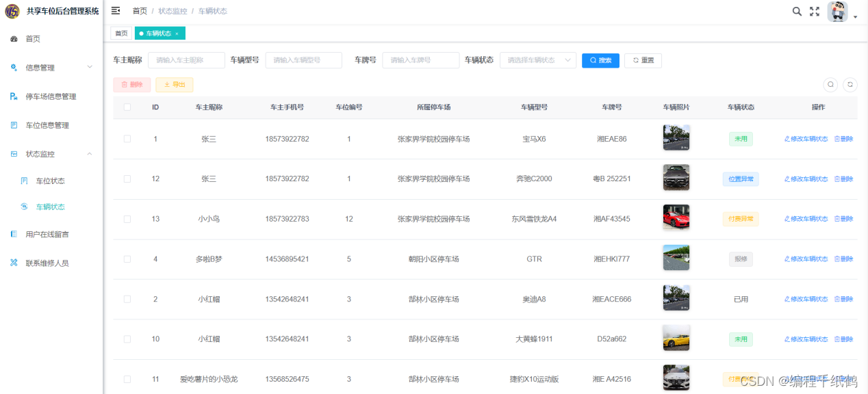
Task: Click the circular refresh icon above the table
Action: pos(850,85)
